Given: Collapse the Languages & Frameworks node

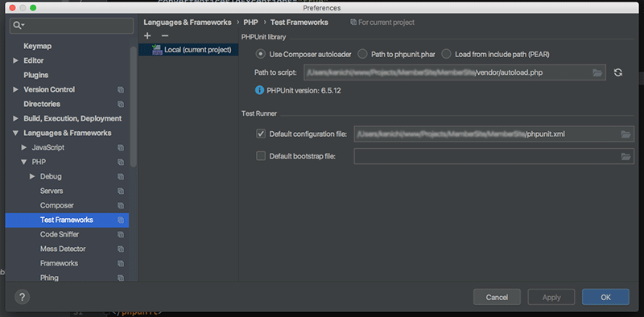Looking at the screenshot, I should tap(15, 133).
